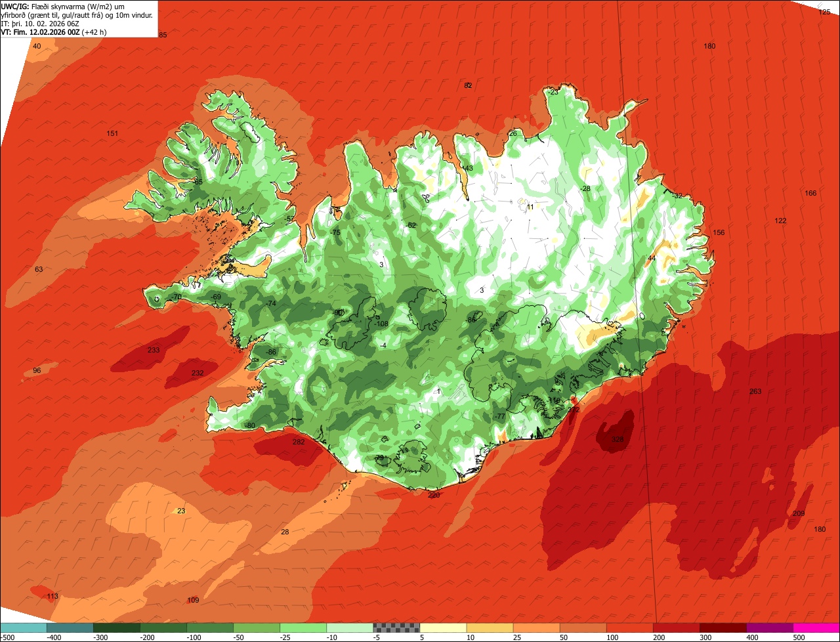
Task: Select the 232 value in the western sea
Action: click(x=198, y=373)
